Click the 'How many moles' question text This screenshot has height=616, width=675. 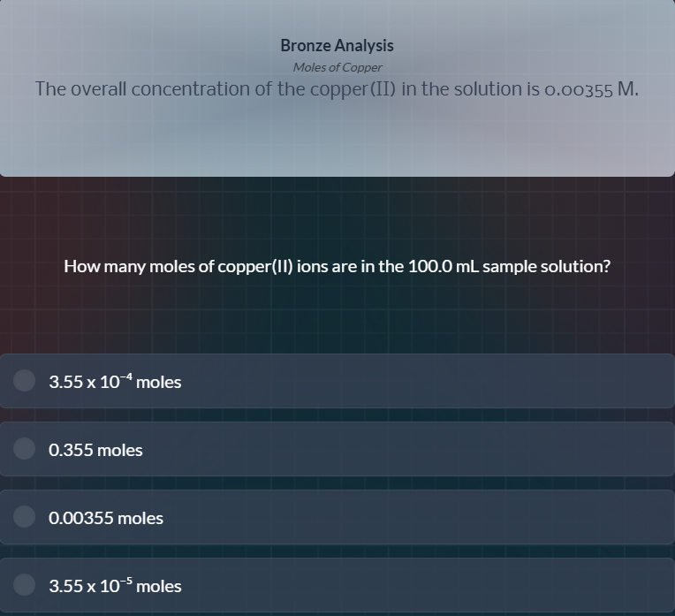[133, 266]
